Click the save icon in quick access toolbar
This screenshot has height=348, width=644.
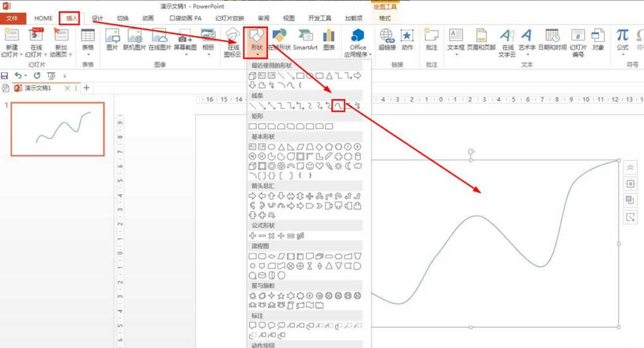[x=5, y=76]
